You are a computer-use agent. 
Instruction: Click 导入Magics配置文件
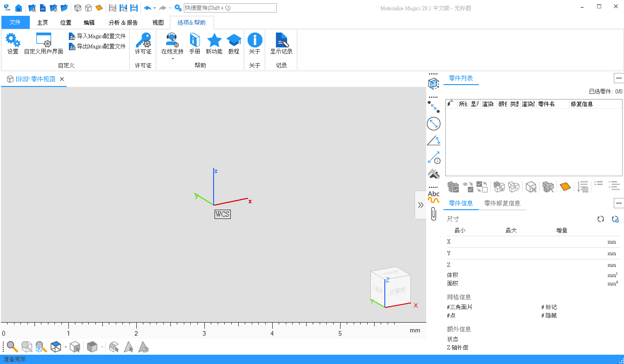97,36
